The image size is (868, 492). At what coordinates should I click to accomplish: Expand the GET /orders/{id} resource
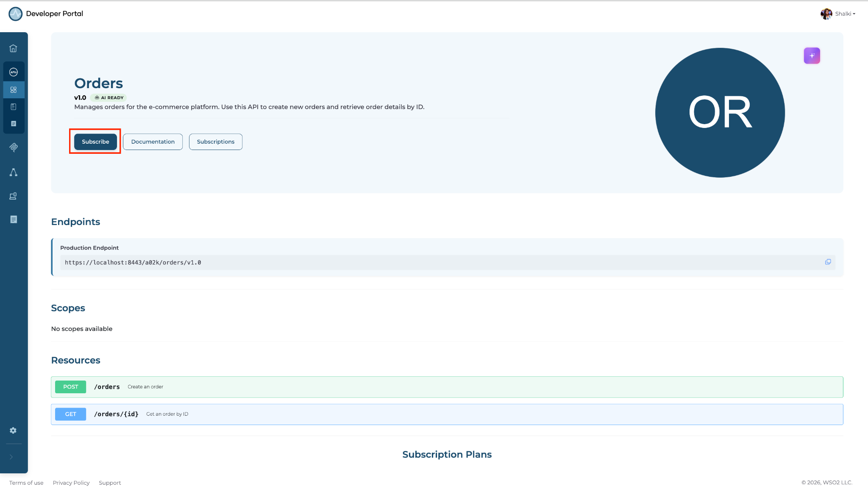(x=447, y=414)
